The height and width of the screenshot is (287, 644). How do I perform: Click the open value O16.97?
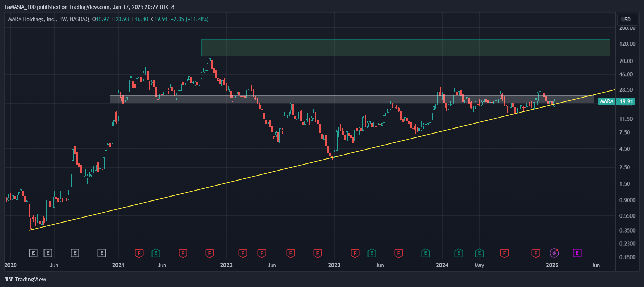[101, 19]
